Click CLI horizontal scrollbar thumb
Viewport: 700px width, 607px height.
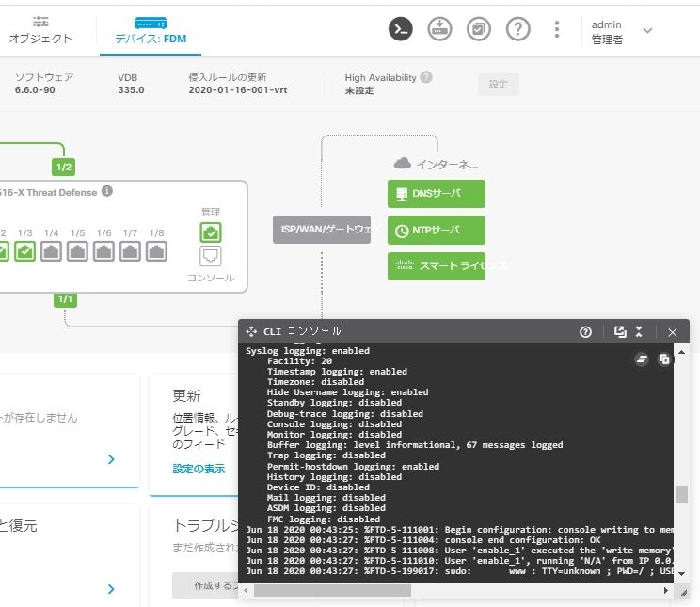(332, 590)
